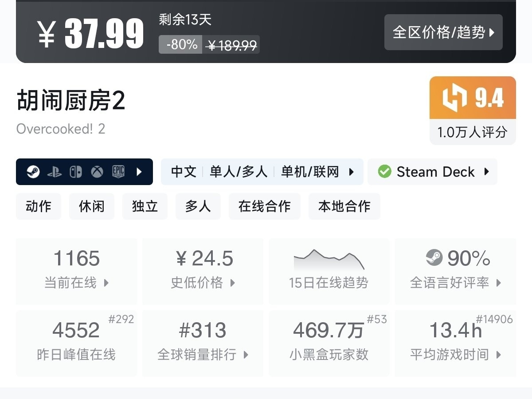The image size is (532, 399).
Task: Select the 动作 genre tag
Action: coord(39,206)
